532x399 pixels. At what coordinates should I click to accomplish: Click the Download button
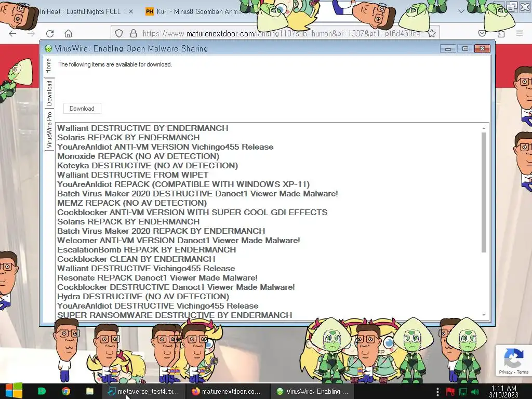(82, 109)
